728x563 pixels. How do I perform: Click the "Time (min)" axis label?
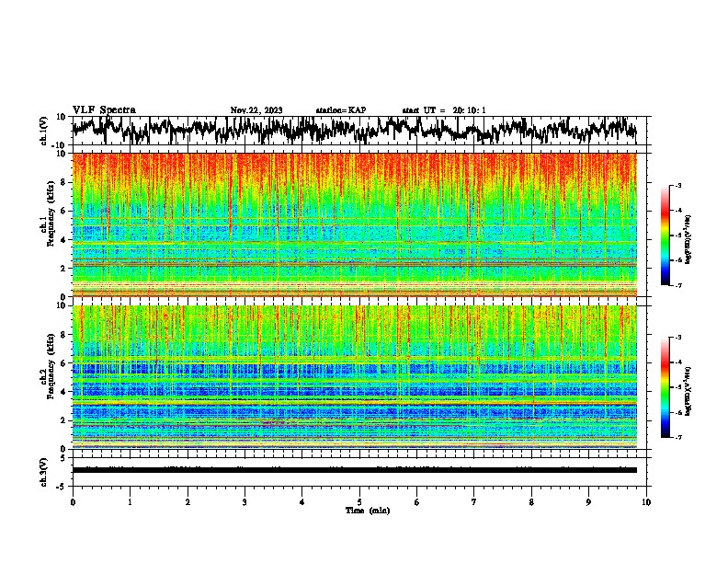[x=368, y=511]
